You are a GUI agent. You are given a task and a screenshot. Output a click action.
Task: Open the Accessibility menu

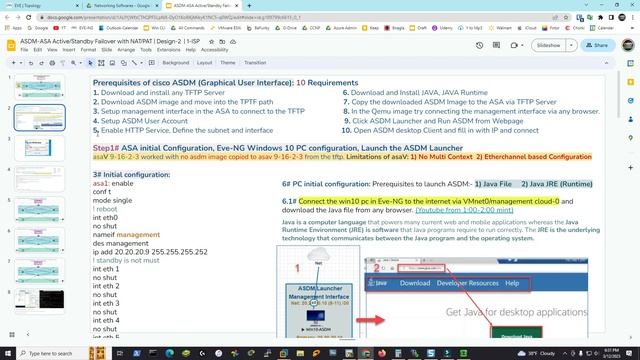pos(214,50)
